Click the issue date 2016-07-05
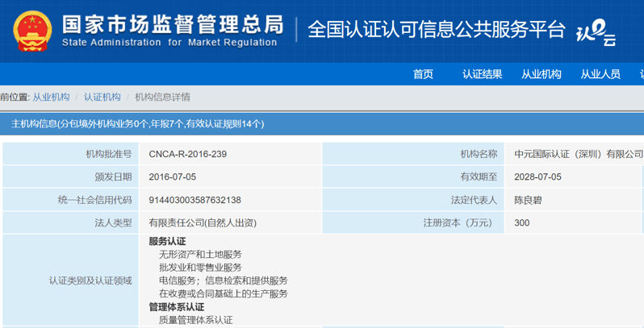This screenshot has height=328, width=644. click(x=173, y=176)
